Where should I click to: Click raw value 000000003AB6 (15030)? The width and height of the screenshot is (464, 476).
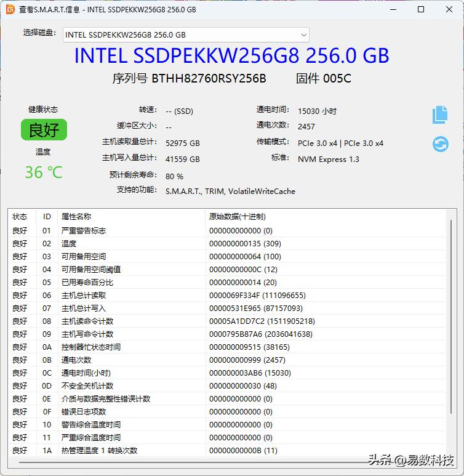pos(250,373)
